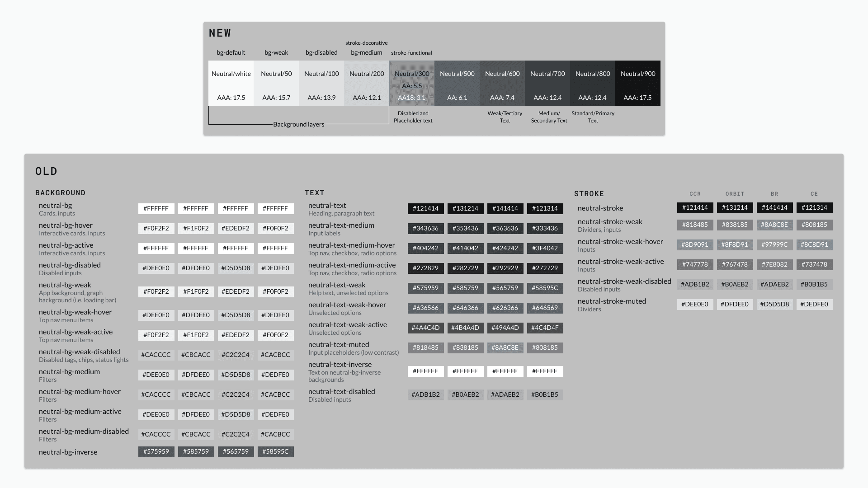The width and height of the screenshot is (868, 488).
Task: Click #838185 chip in neutral-stroke-weak row
Action: click(735, 225)
